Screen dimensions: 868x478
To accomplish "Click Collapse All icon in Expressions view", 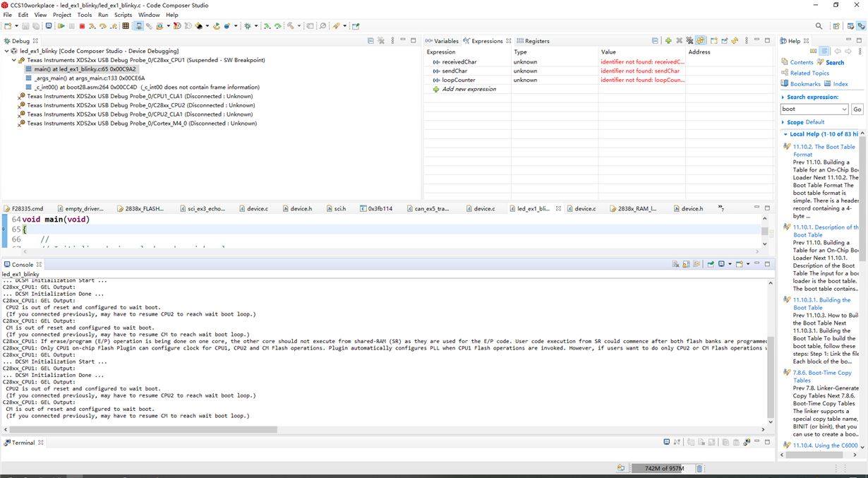I will 655,41.
